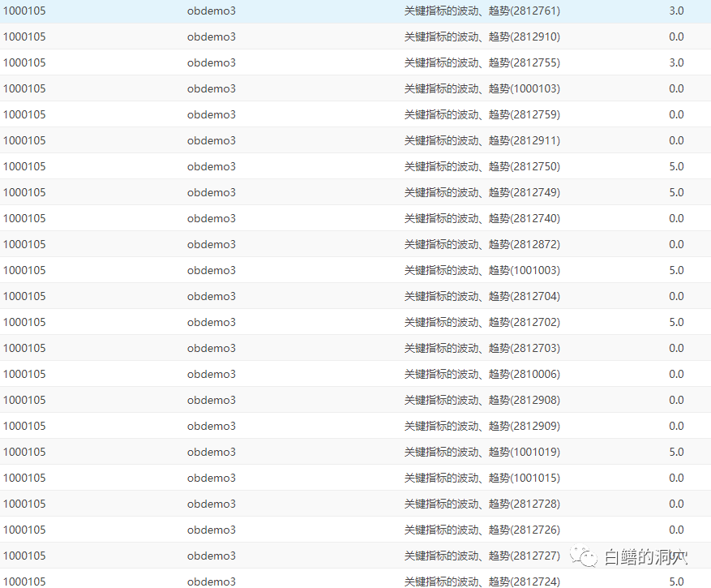Click the 3.0 value in the 2810006 row
Image resolution: width=711 pixels, height=588 pixels.
pyautogui.click(x=676, y=374)
